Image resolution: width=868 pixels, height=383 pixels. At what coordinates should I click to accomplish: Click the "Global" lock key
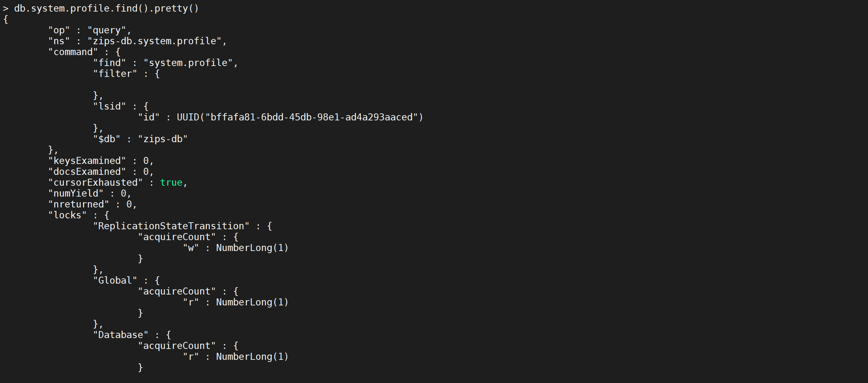[115, 281]
